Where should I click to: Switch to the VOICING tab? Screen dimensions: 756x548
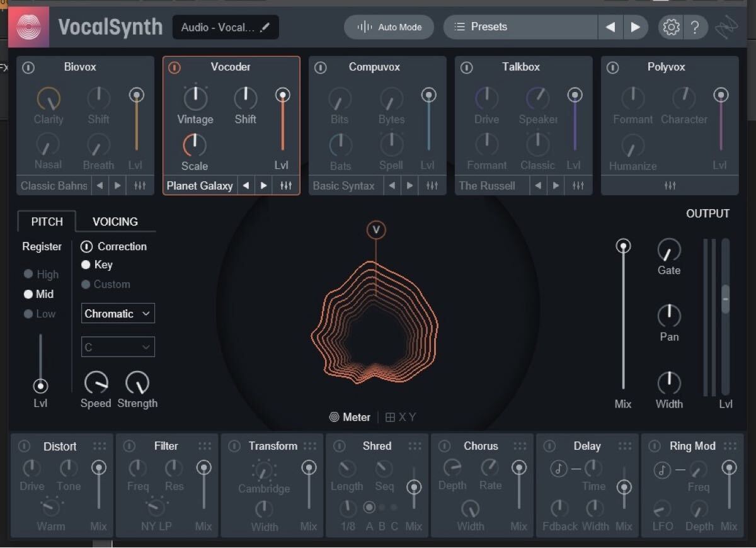(115, 222)
